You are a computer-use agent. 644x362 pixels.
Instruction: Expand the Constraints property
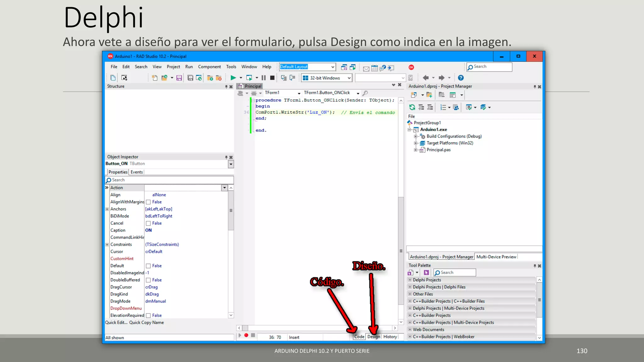point(107,244)
